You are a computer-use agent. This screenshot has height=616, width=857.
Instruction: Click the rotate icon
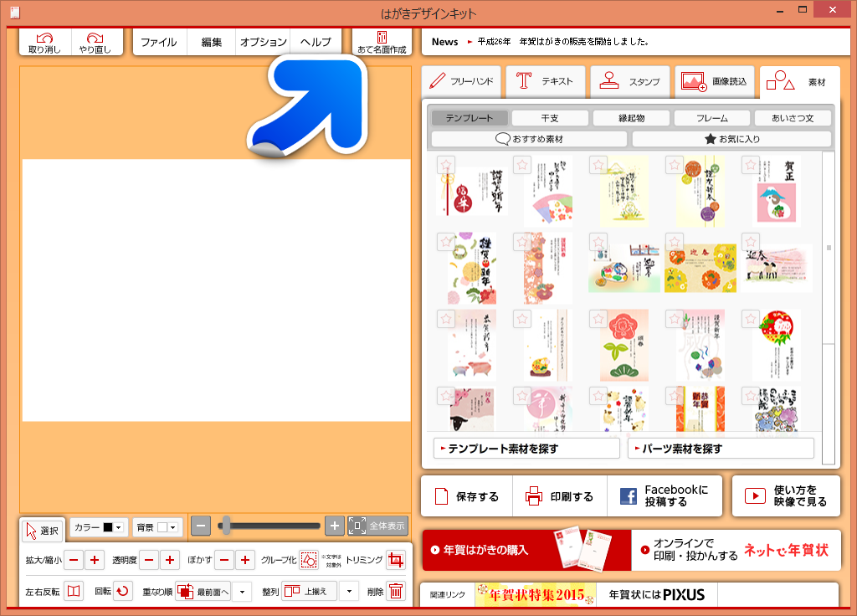(123, 591)
